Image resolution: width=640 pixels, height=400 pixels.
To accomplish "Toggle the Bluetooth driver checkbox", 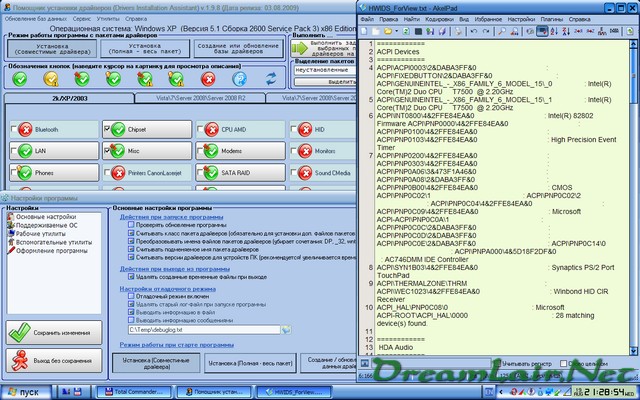I will (12, 130).
